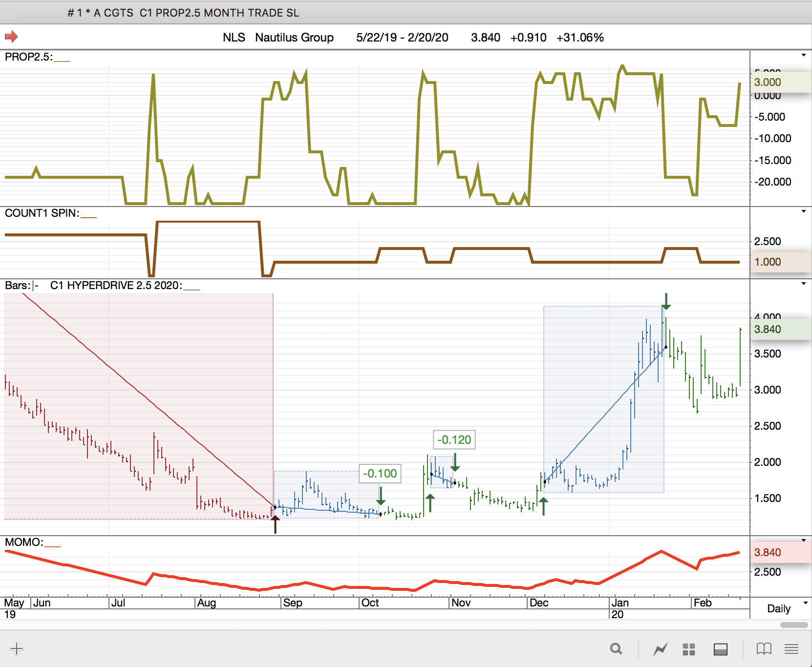
Task: Click the NLS ticker symbol
Action: point(234,38)
